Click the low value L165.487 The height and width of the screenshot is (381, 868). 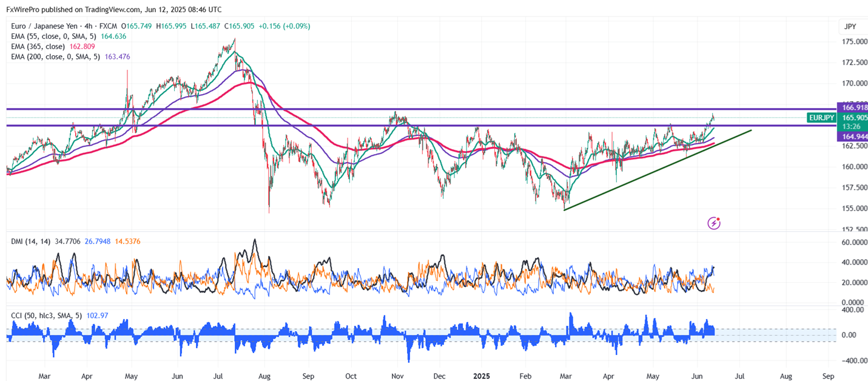point(206,26)
